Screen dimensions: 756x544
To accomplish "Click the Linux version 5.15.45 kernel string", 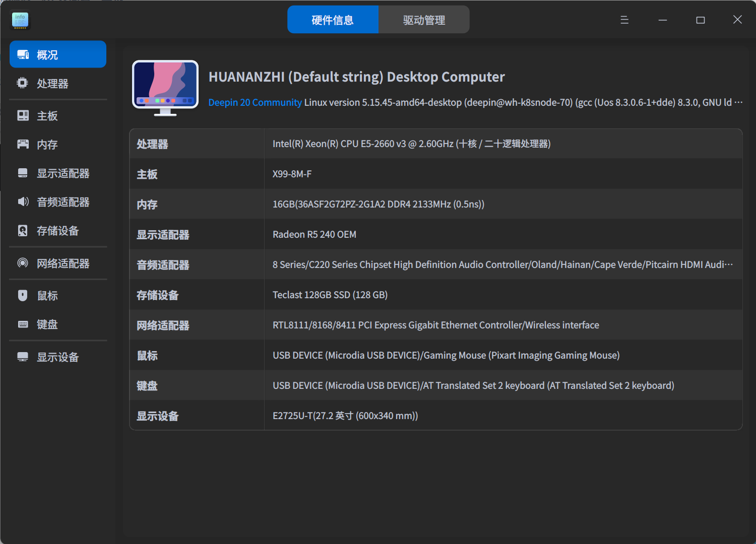I will [523, 102].
